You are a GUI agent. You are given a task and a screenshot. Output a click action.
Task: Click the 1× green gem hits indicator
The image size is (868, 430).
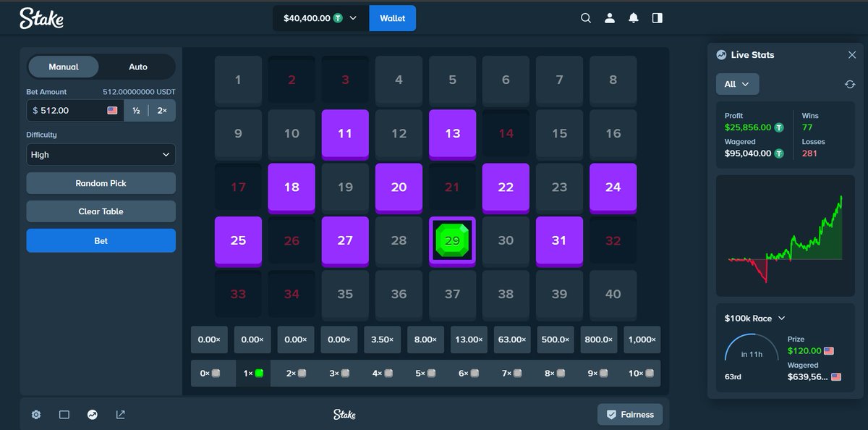tap(253, 373)
